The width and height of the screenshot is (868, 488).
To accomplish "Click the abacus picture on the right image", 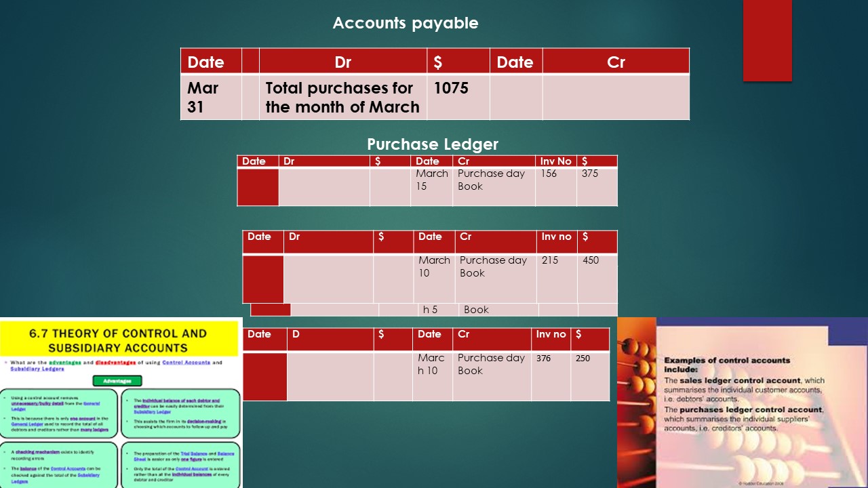I will click(636, 407).
